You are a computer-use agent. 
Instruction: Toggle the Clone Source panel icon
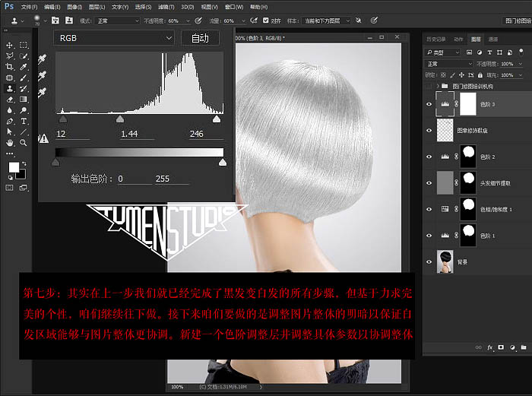(69, 21)
